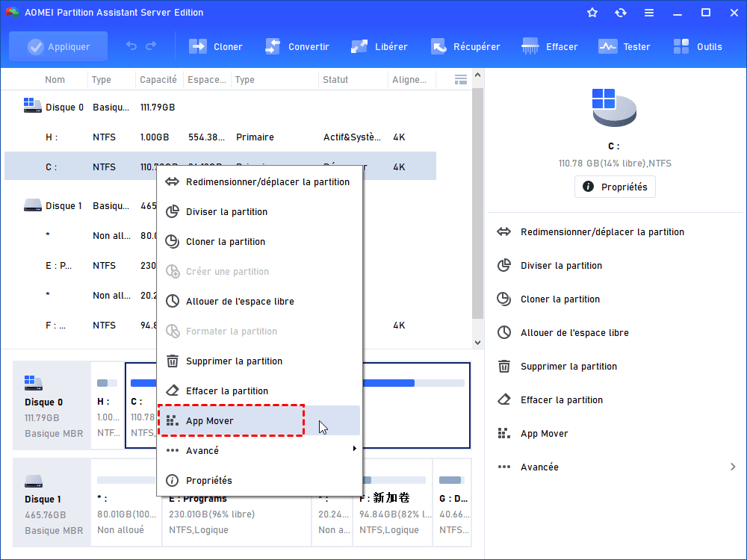Choose Cloner la partition in context menu
Screen dimensions: 747x560
pos(260,242)
